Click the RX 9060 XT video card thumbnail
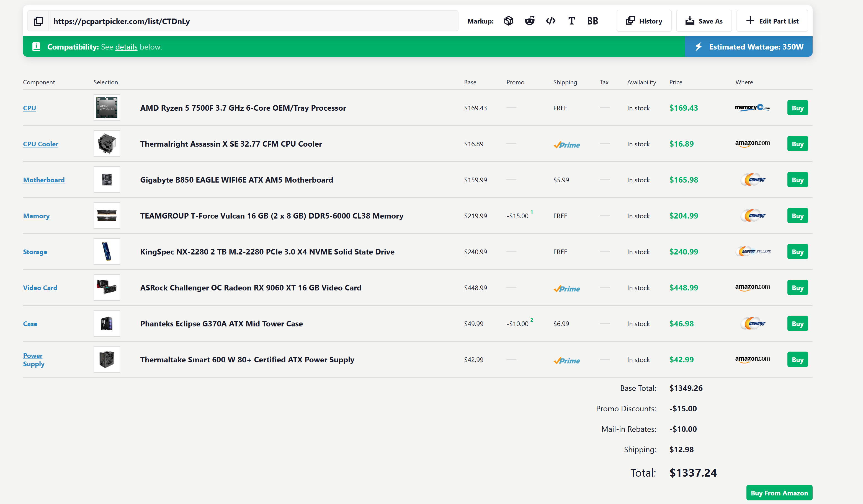 (x=107, y=287)
